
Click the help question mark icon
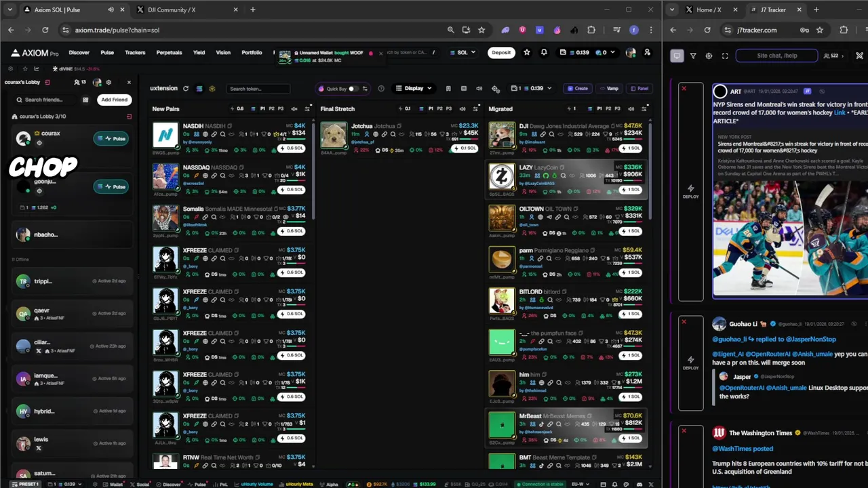(x=381, y=89)
